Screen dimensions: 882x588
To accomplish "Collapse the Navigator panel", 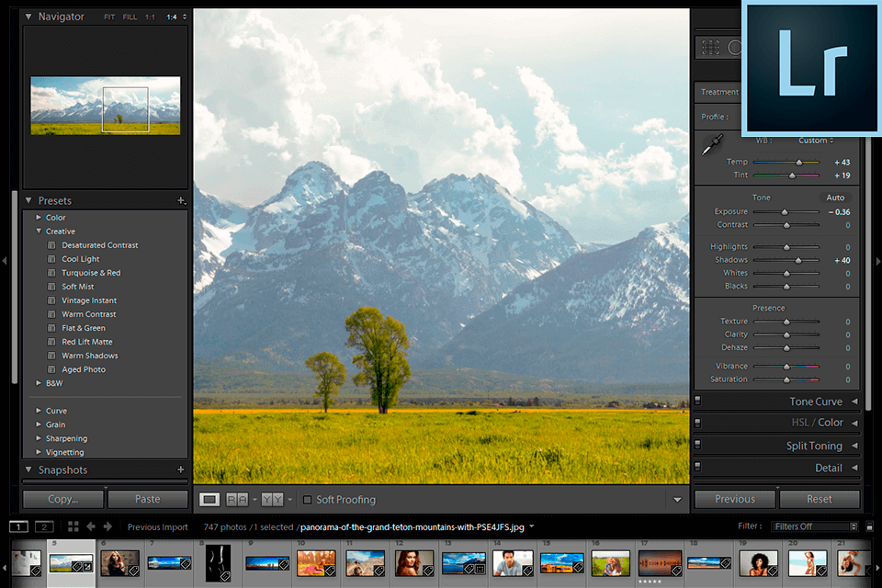I will tap(28, 17).
